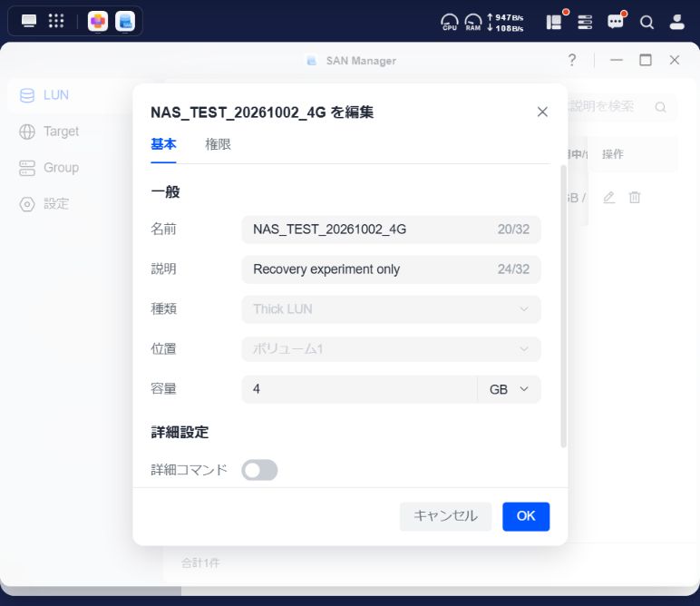Screen dimensions: 700x606
Task: Click the 説明 input field
Action: coord(391,269)
